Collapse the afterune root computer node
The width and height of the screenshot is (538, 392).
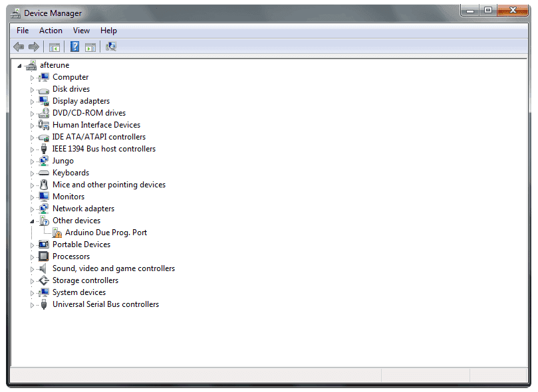click(19, 66)
